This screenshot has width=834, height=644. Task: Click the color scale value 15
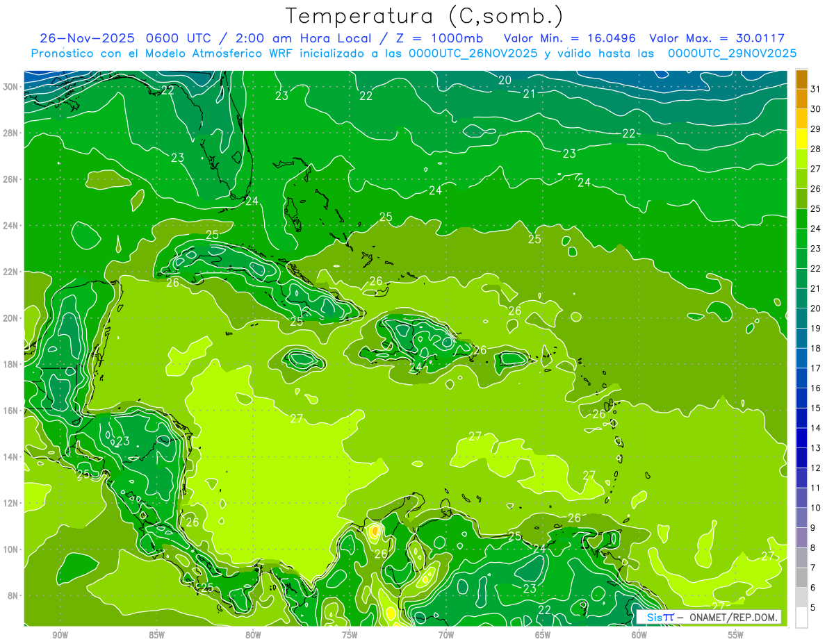click(816, 408)
